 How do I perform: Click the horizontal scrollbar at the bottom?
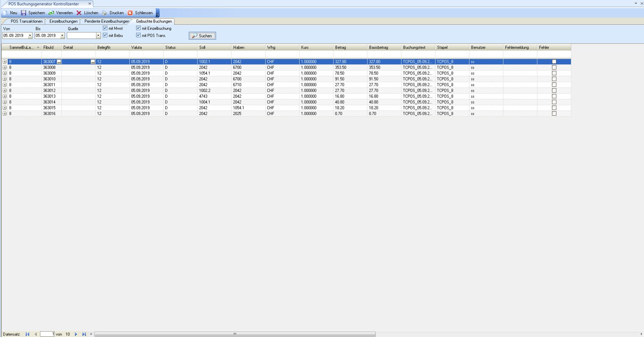pyautogui.click(x=235, y=334)
